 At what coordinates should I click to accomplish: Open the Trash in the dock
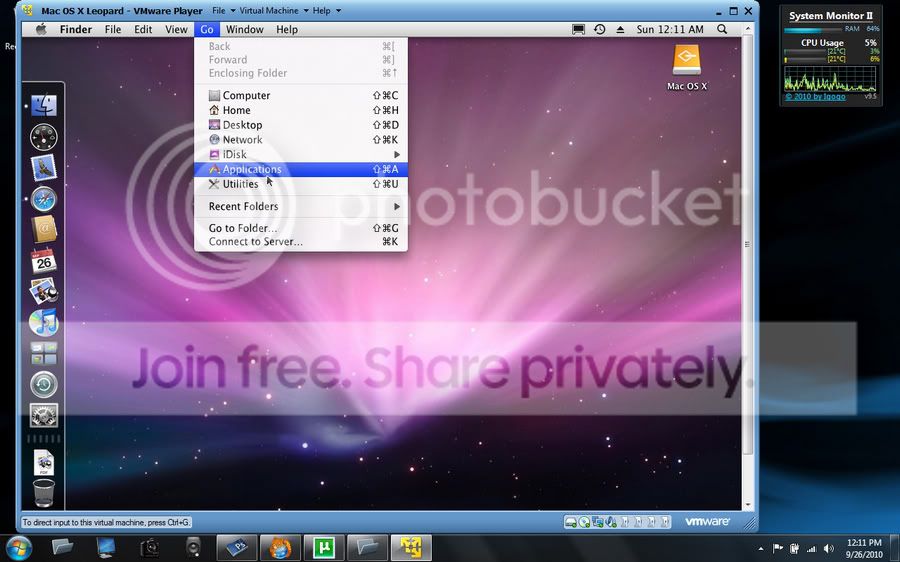click(x=44, y=493)
